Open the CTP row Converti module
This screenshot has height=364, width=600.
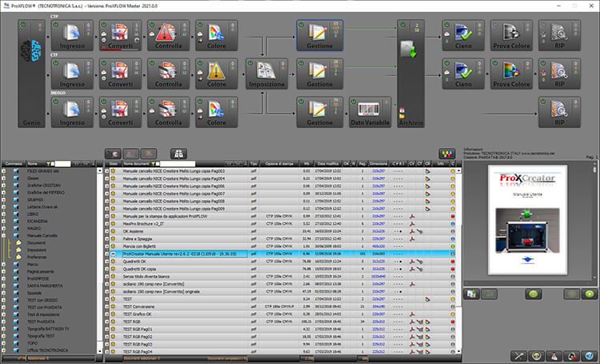click(x=120, y=35)
